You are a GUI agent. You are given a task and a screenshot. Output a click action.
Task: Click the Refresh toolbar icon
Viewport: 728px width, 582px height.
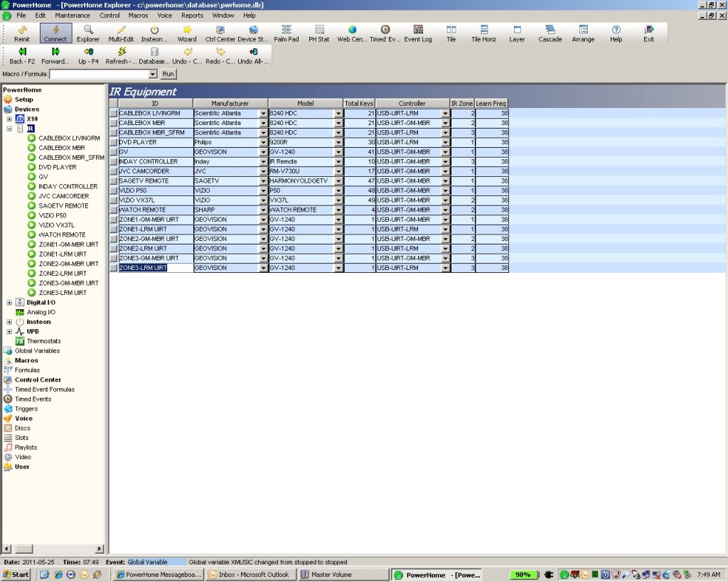[121, 55]
